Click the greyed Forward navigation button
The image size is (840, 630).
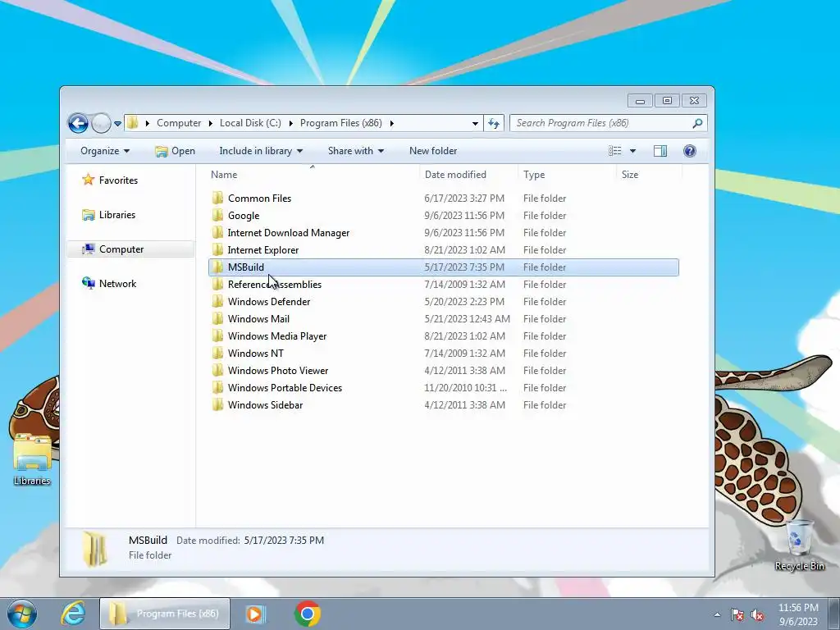[x=101, y=123]
